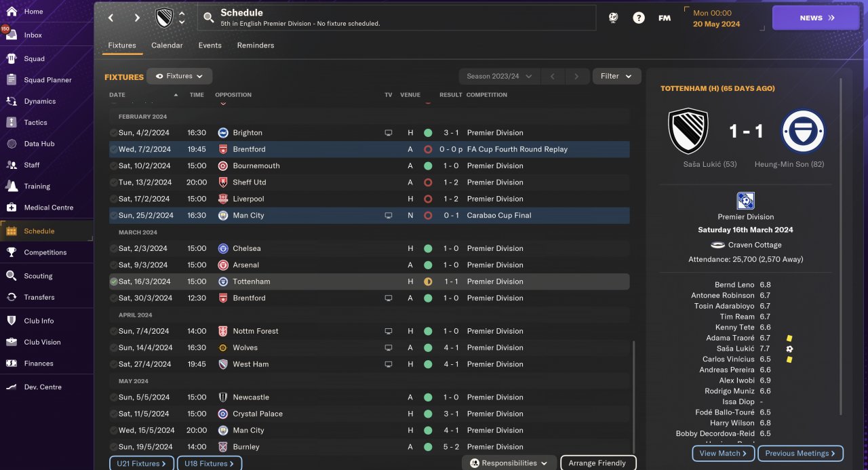Toggle the reminder circle on Bournemouth row
This screenshot has width=868, height=470.
pos(114,166)
